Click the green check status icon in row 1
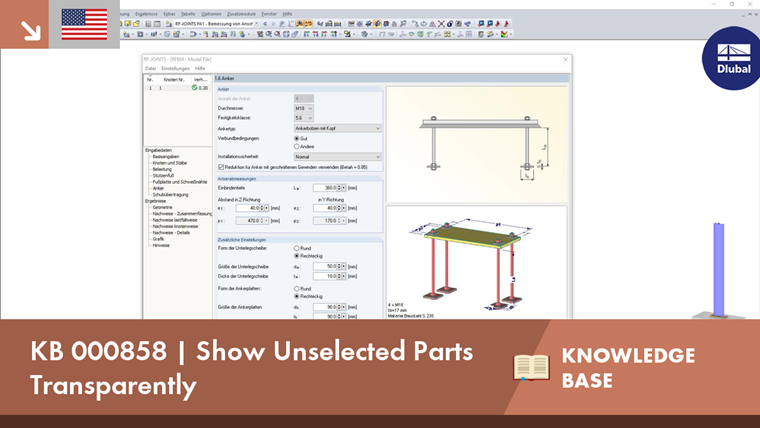 coord(194,88)
